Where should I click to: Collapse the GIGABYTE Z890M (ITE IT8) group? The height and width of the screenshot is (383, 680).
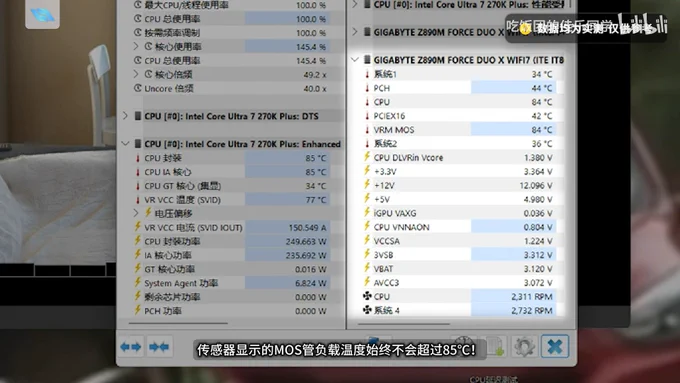355,59
